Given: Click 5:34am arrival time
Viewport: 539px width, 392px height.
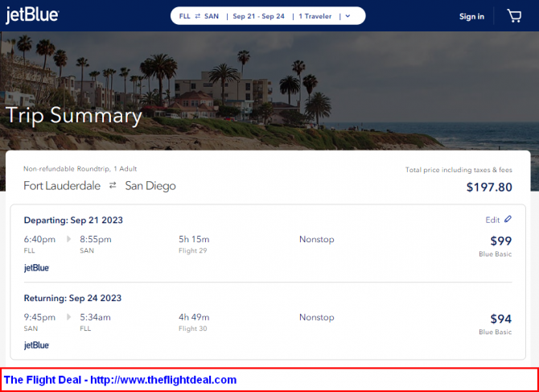Looking at the screenshot, I should tap(95, 317).
